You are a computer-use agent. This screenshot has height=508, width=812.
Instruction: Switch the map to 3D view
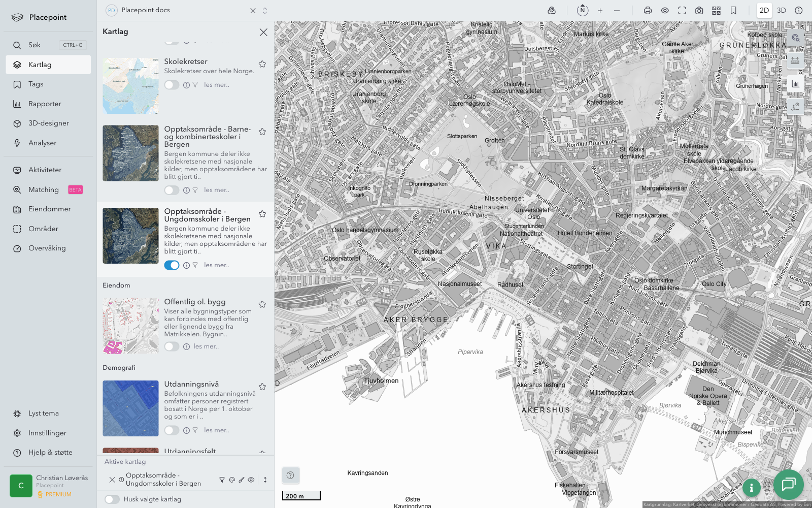(781, 11)
